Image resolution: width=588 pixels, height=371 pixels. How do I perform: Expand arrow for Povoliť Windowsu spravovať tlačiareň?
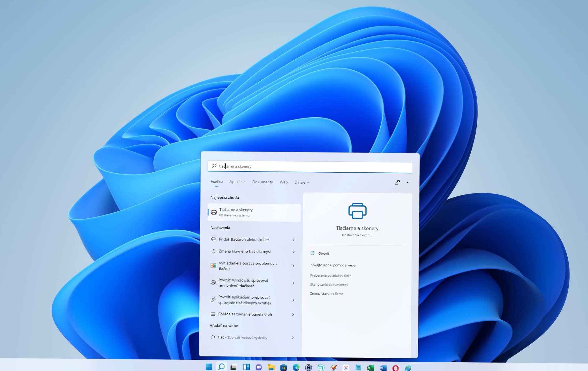(293, 283)
